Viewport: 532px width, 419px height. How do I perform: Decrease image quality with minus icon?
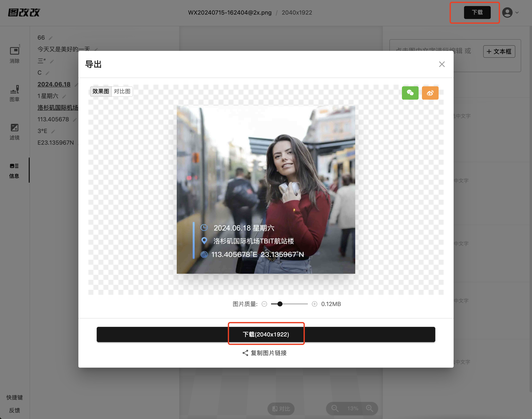click(264, 304)
